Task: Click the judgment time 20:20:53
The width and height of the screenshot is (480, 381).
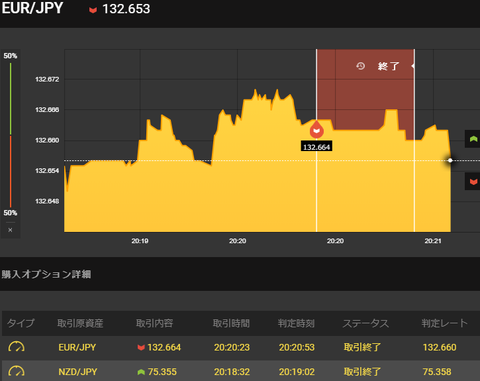Action: coord(297,347)
